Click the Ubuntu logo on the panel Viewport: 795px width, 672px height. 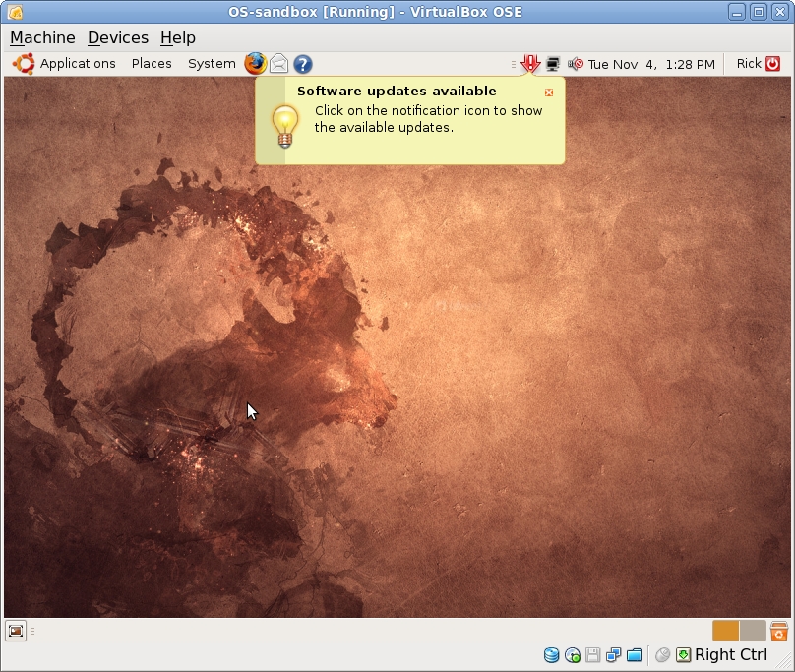click(x=24, y=64)
